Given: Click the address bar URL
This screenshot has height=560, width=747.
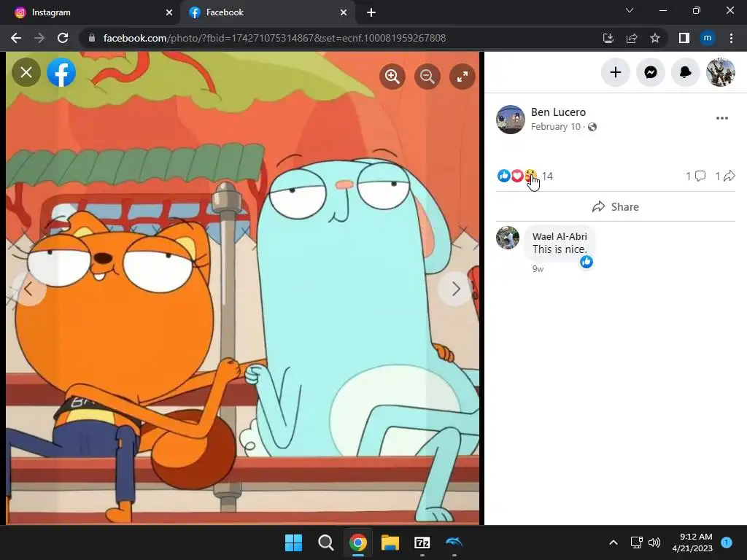Looking at the screenshot, I should tap(274, 38).
